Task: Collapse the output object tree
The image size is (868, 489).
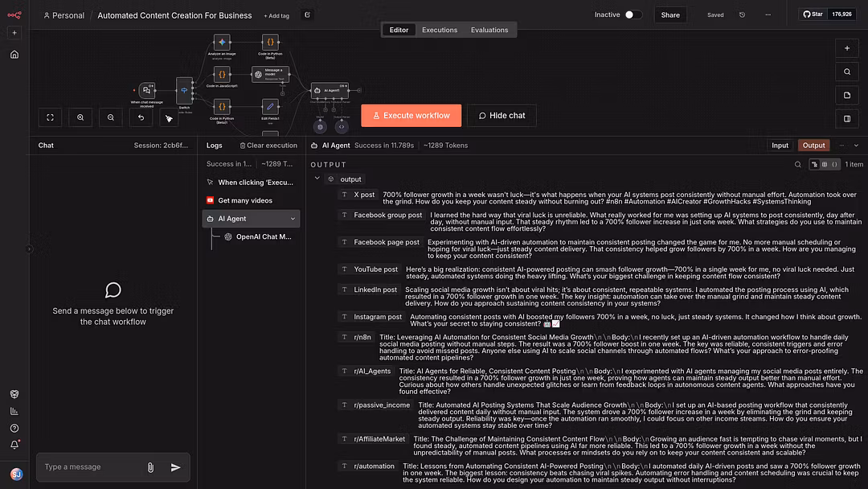Action: point(317,179)
